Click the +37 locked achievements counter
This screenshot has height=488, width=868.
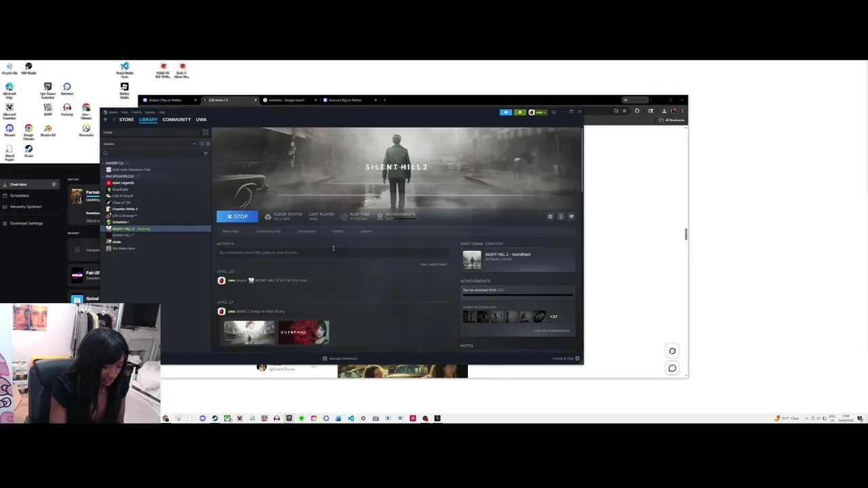point(553,317)
